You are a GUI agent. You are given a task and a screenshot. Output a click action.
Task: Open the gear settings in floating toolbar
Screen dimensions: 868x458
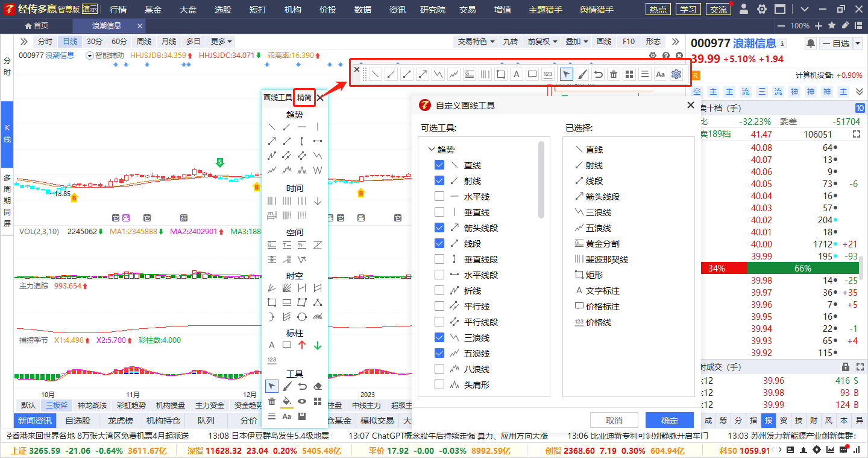676,74
